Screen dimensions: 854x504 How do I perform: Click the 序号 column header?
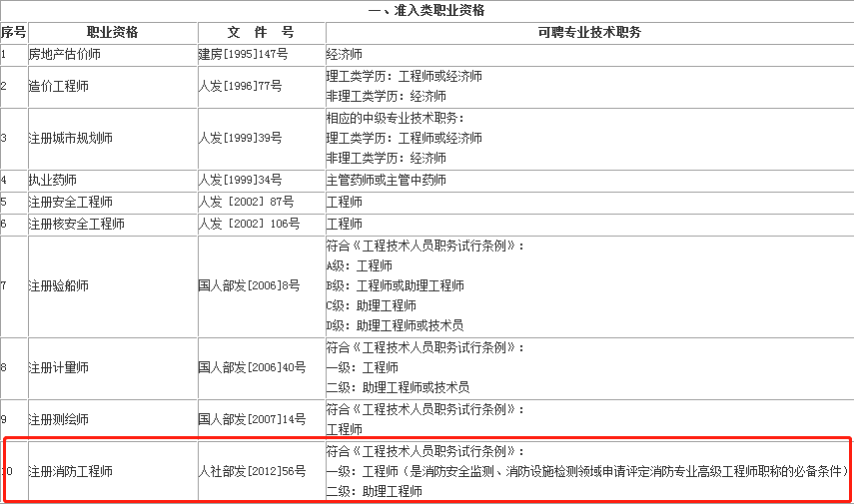click(13, 32)
